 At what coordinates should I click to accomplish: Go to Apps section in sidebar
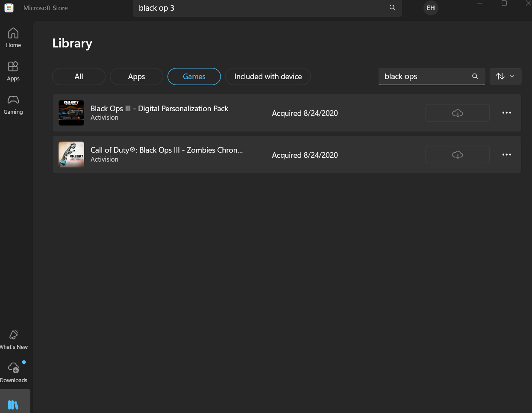tap(13, 71)
